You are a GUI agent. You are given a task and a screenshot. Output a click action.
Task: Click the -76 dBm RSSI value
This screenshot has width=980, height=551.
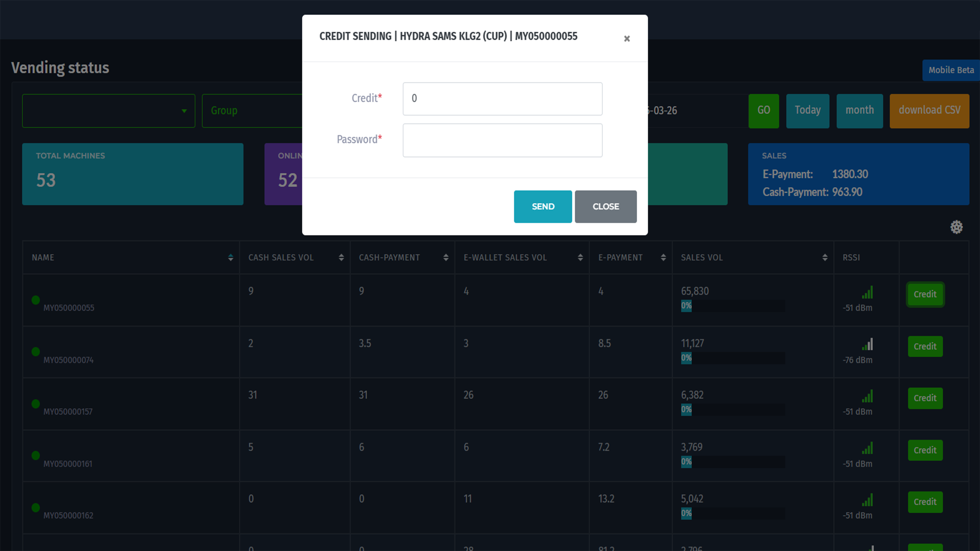click(857, 360)
